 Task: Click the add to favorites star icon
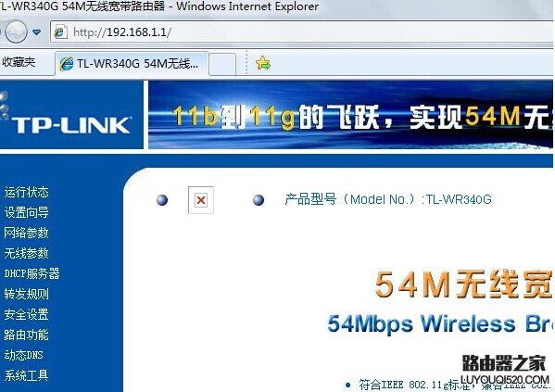(x=263, y=63)
